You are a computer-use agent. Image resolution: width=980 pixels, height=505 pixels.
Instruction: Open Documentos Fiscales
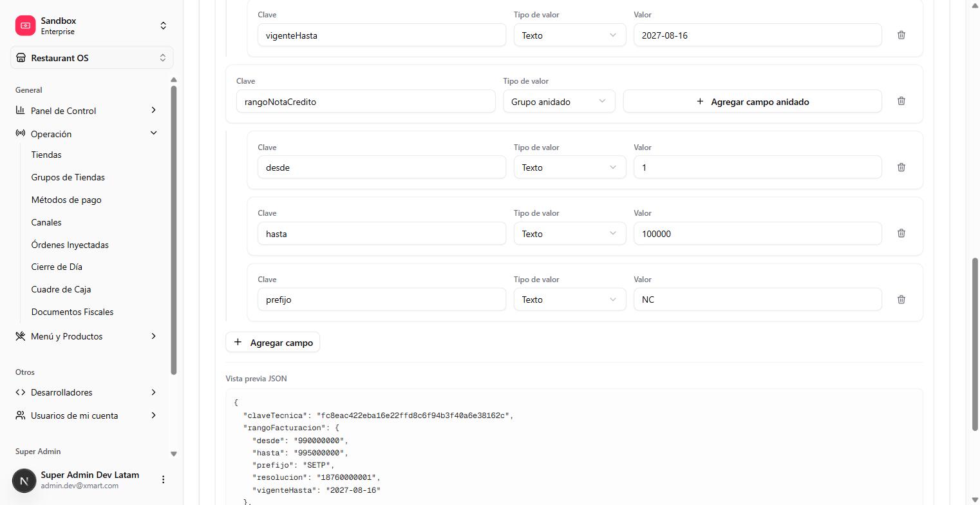72,312
